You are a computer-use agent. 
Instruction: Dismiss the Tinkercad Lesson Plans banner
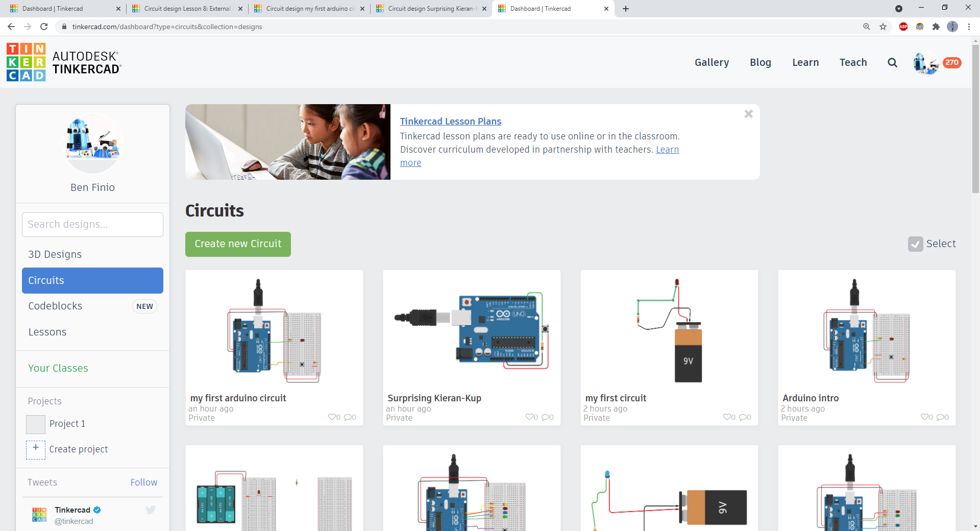(748, 114)
